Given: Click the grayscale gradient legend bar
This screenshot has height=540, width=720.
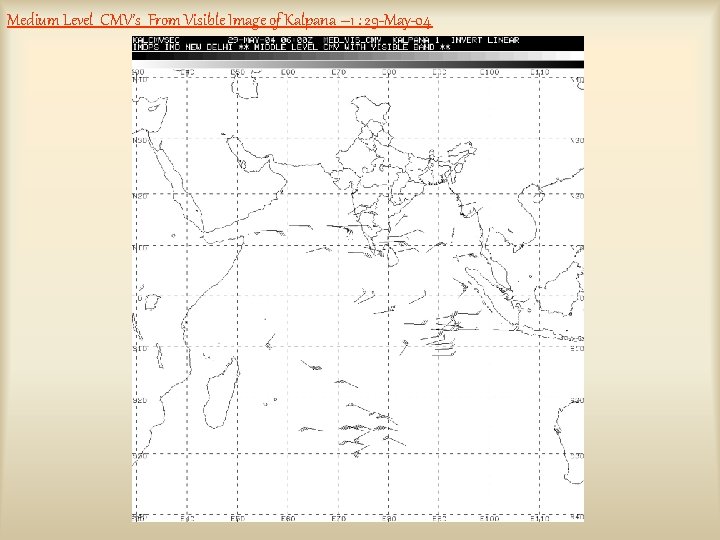Looking at the screenshot, I should tap(358, 60).
